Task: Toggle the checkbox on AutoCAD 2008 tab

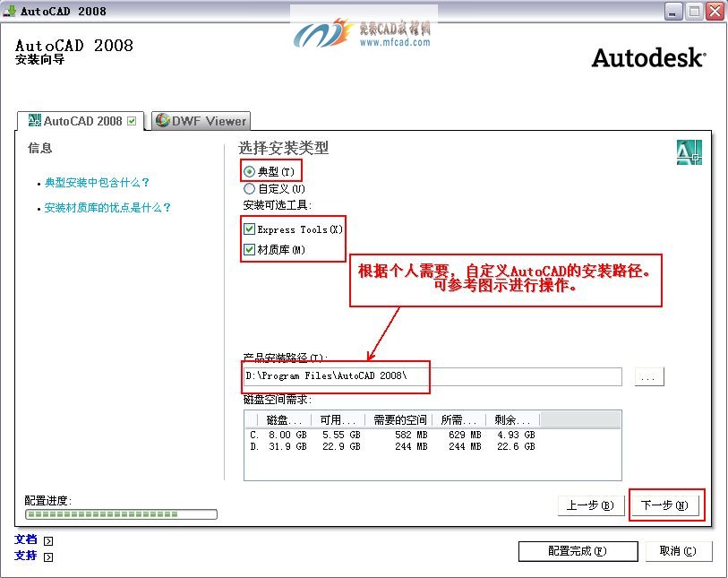Action: coord(132,121)
